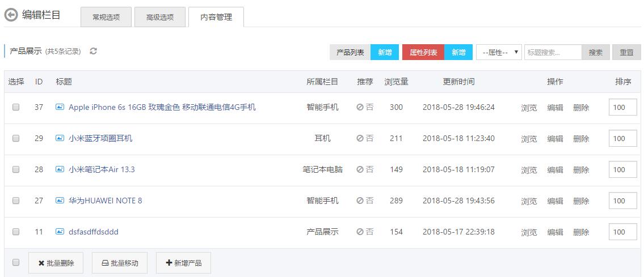Click image icon for Apple iPhone 6s row
644x277 pixels.
[60, 108]
